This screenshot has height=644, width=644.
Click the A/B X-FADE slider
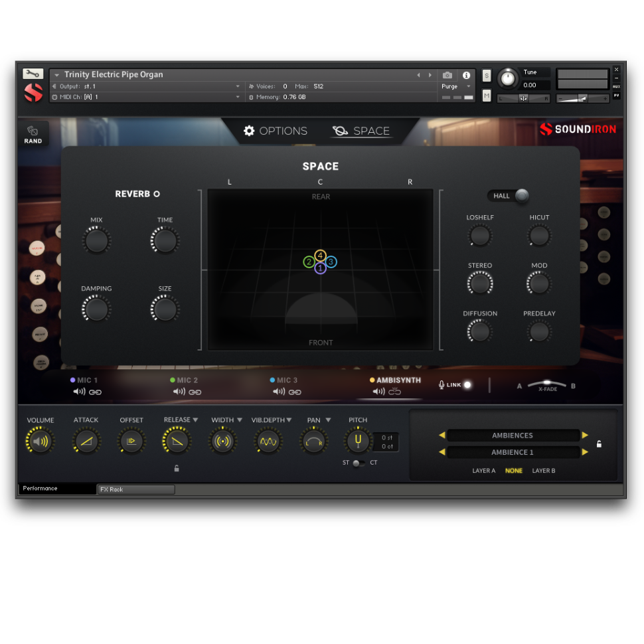(x=547, y=385)
